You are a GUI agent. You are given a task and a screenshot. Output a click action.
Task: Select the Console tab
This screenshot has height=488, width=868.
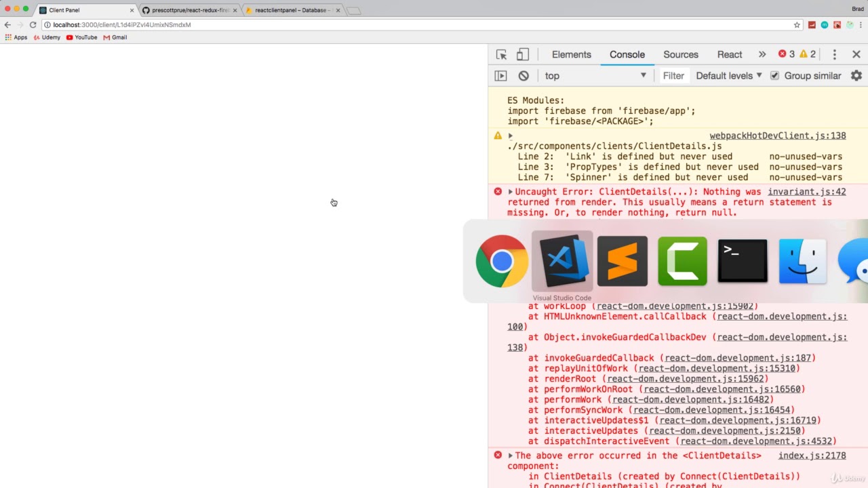click(627, 54)
